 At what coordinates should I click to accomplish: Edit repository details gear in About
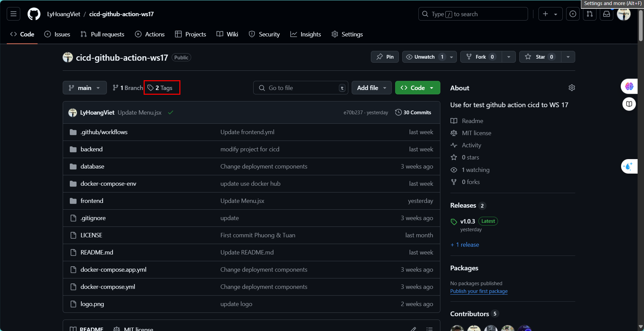[572, 88]
